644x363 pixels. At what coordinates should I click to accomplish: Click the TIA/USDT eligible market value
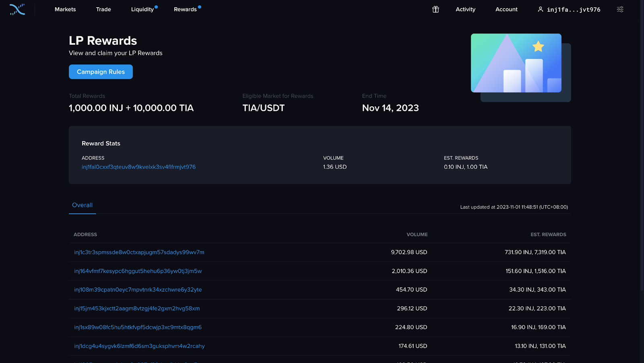click(x=264, y=108)
